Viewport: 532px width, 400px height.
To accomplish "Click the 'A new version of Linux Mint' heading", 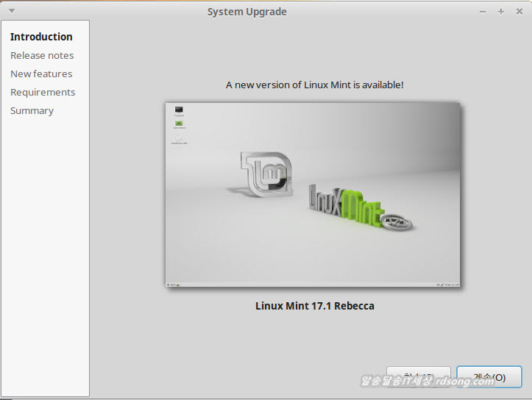I will [314, 85].
